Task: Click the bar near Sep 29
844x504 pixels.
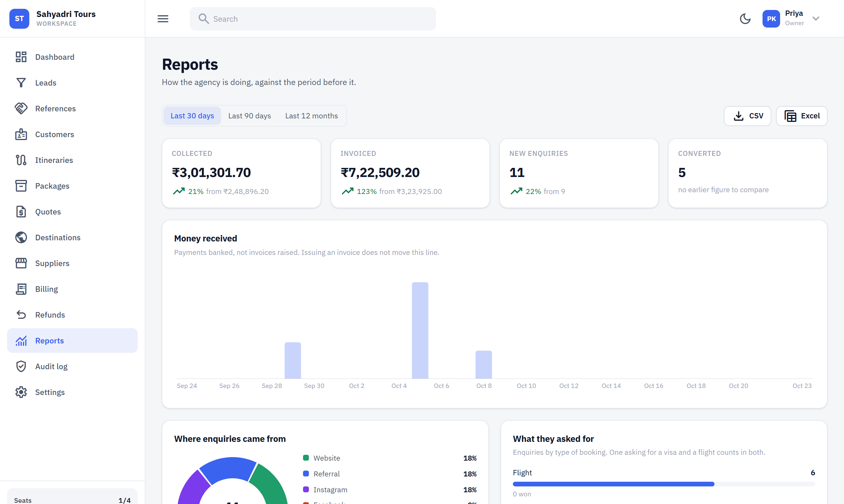Action: (293, 360)
